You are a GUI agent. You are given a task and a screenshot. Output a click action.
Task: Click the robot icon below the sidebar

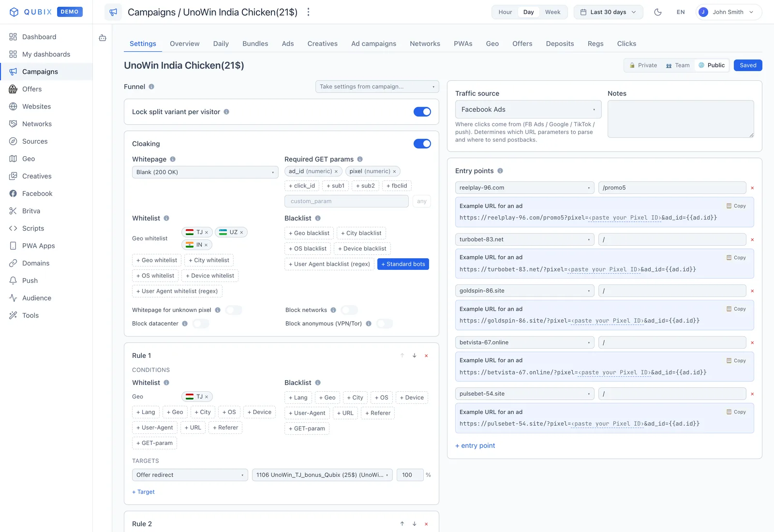coord(103,38)
